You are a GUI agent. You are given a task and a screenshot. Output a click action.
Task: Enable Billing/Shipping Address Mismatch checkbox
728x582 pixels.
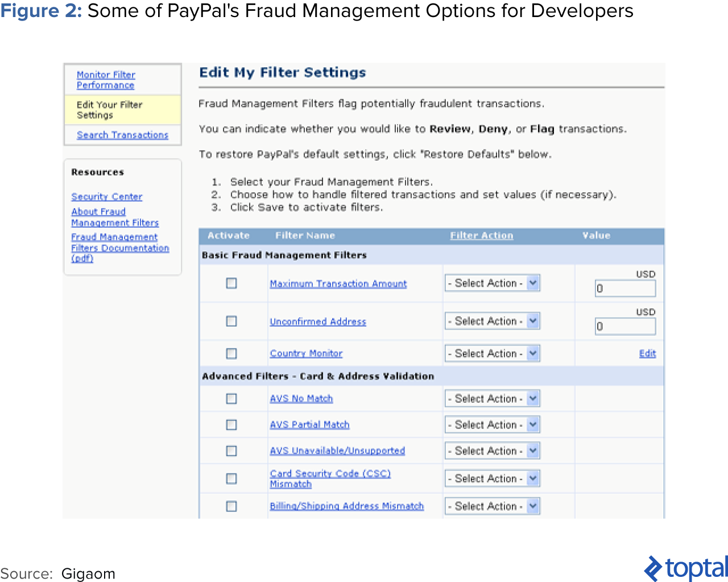[x=231, y=506]
